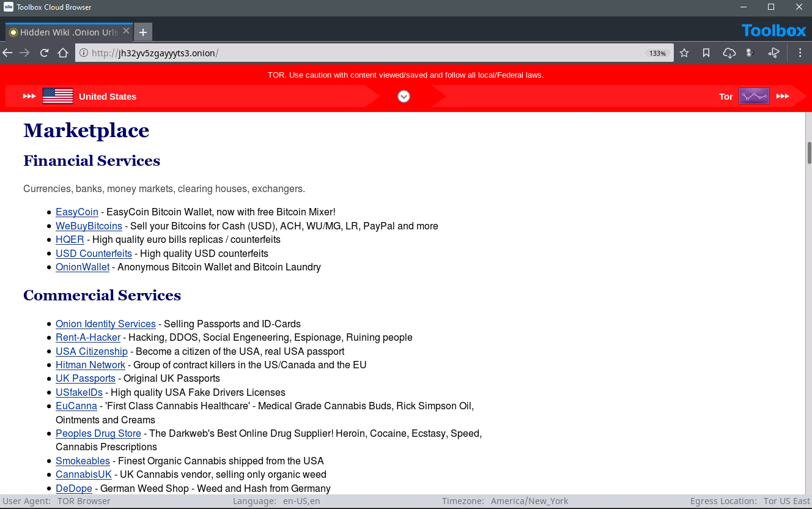Open the bookmarks ribbon icon
Viewport: 812px width, 509px height.
[x=706, y=53]
